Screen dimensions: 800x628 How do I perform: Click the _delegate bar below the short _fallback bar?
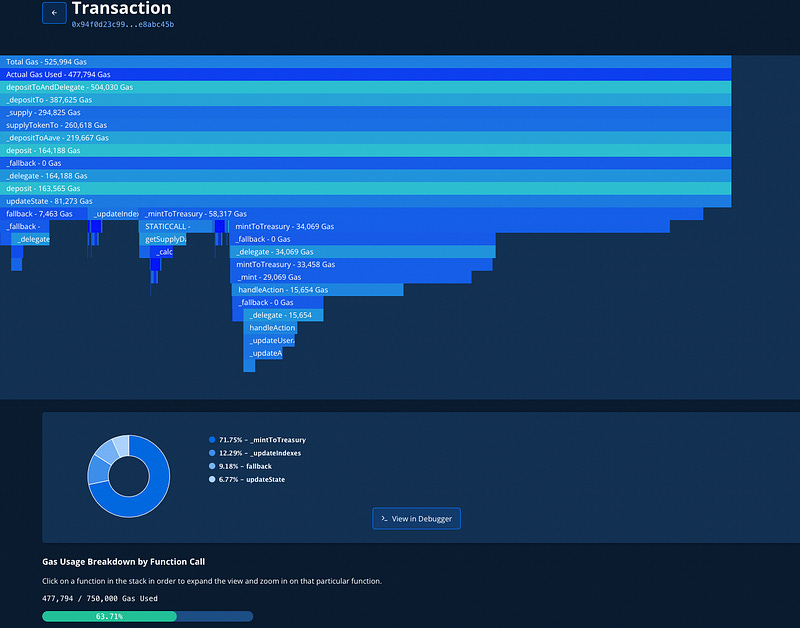pos(31,239)
